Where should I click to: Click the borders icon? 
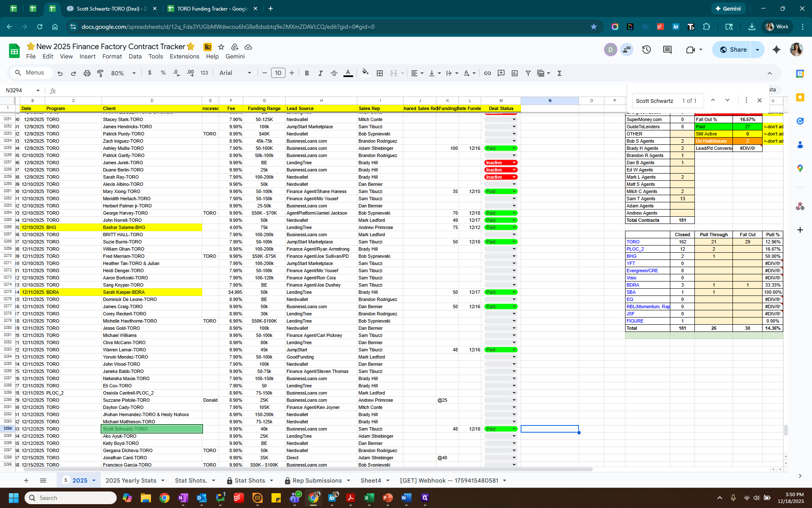tap(380, 73)
